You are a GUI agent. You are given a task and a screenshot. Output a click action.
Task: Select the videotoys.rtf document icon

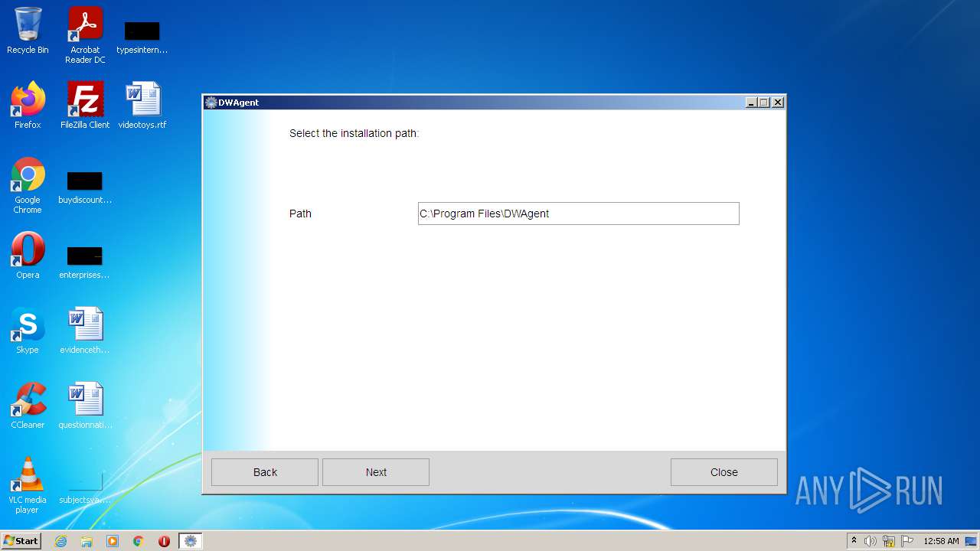pyautogui.click(x=142, y=106)
